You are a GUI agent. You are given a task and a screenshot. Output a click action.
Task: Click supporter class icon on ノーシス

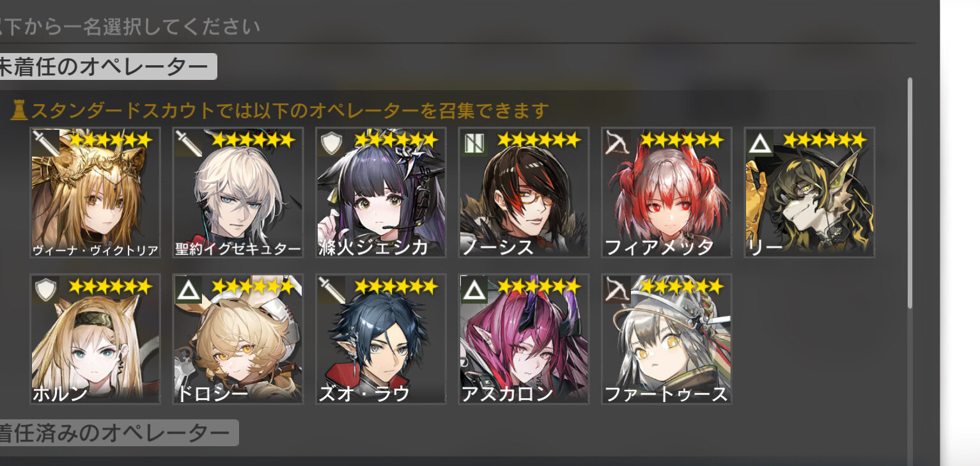pyautogui.click(x=474, y=143)
